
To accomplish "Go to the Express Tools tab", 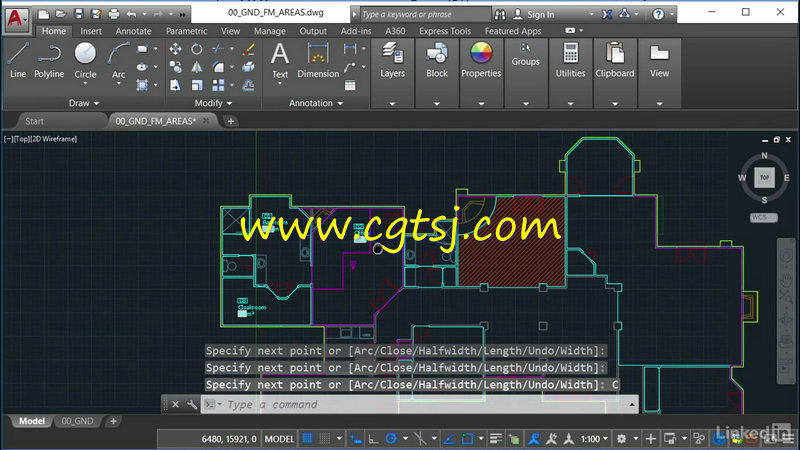I will tap(445, 31).
